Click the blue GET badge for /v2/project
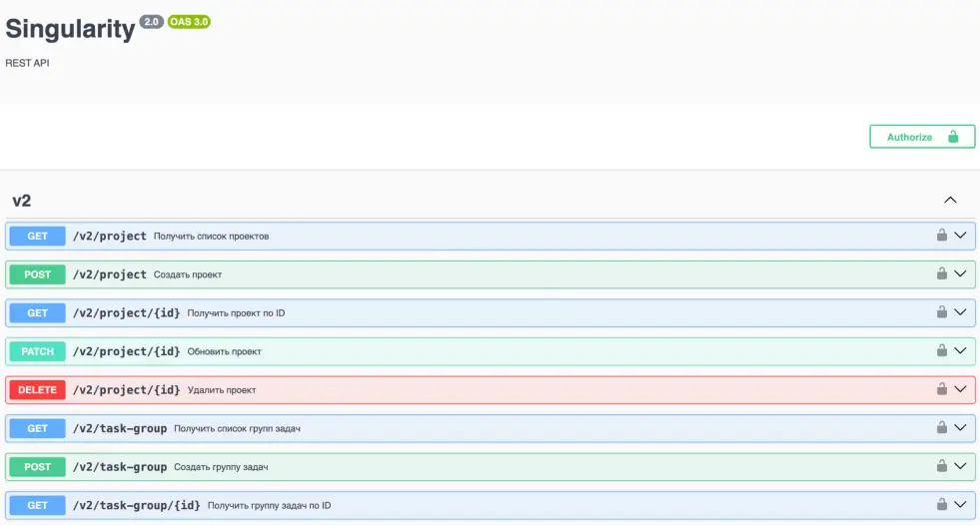Image resolution: width=980 pixels, height=525 pixels. point(38,237)
